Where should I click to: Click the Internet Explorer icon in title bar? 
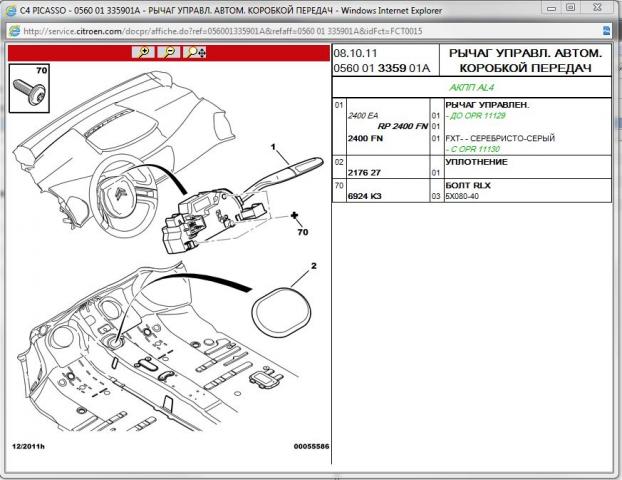pos(10,9)
